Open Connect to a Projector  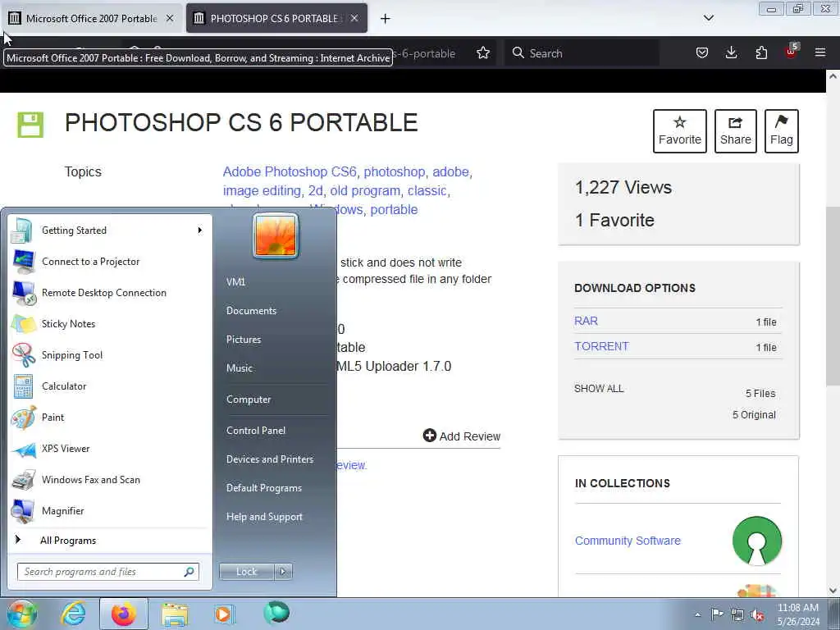(110, 262)
